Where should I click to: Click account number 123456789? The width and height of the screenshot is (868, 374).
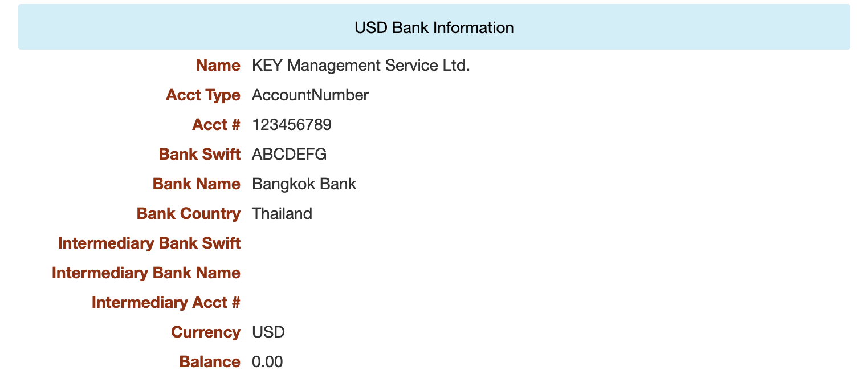click(x=291, y=125)
